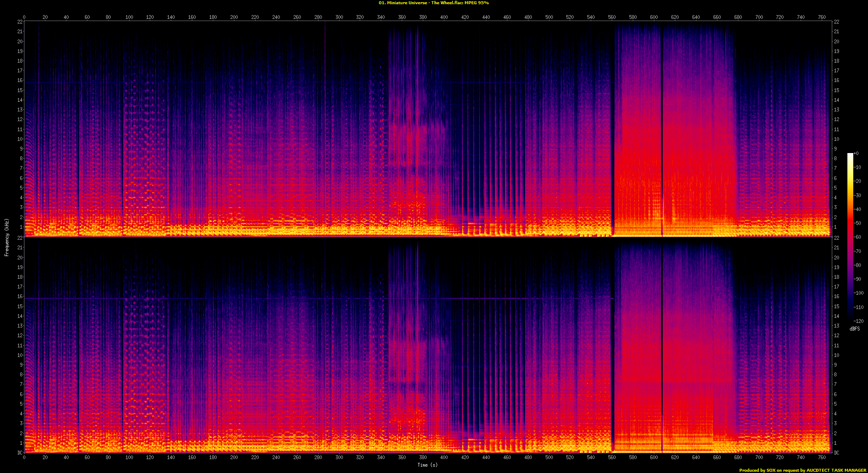Select the 760 marker on bottom time axis
This screenshot has height=473, width=868.
(822, 457)
